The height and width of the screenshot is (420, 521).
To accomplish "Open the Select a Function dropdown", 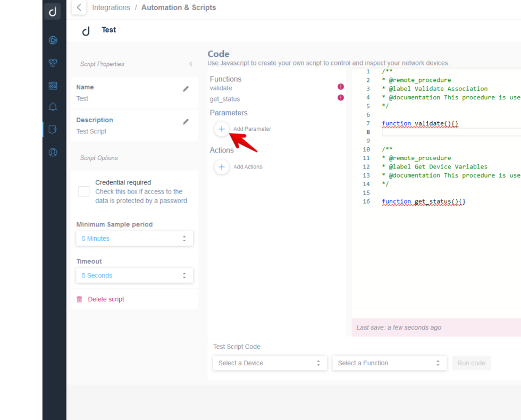I will click(389, 363).
